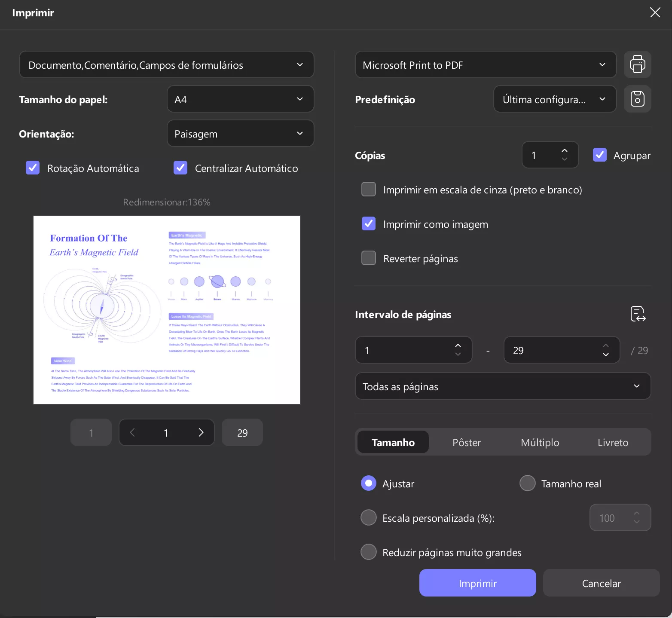
Task: Go to previous preview page arrow
Action: click(x=132, y=432)
